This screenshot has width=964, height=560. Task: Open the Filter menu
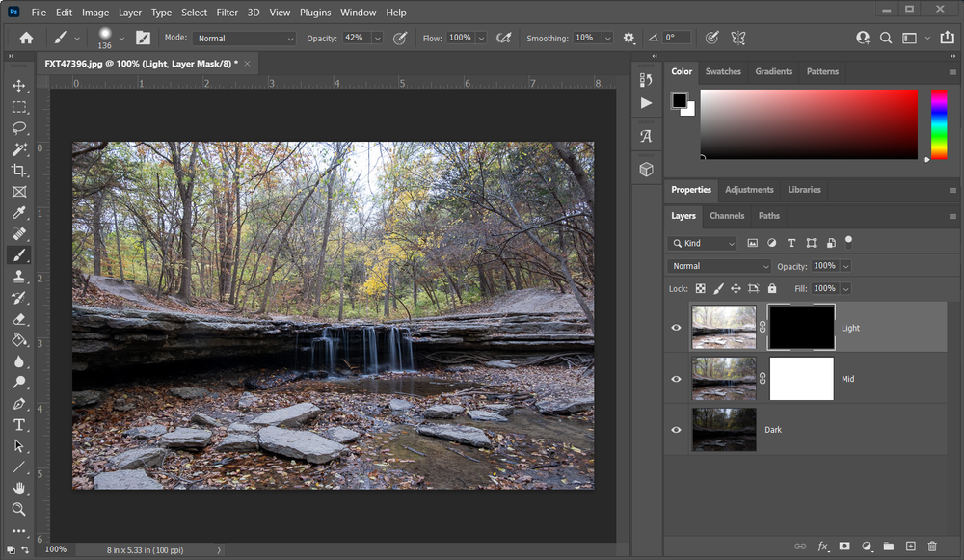(x=228, y=13)
